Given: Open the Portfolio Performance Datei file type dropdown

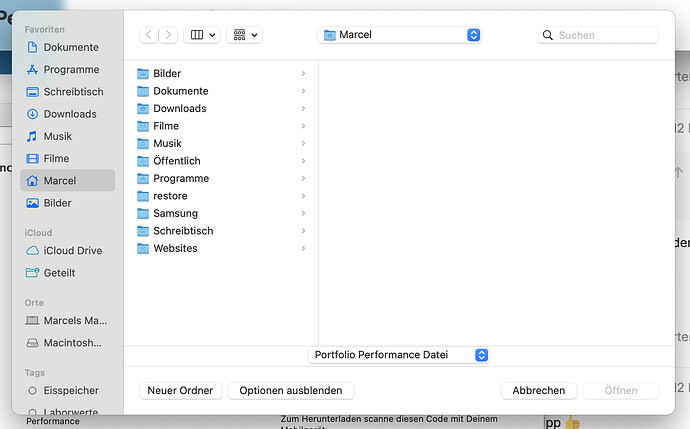Looking at the screenshot, I should pos(398,355).
